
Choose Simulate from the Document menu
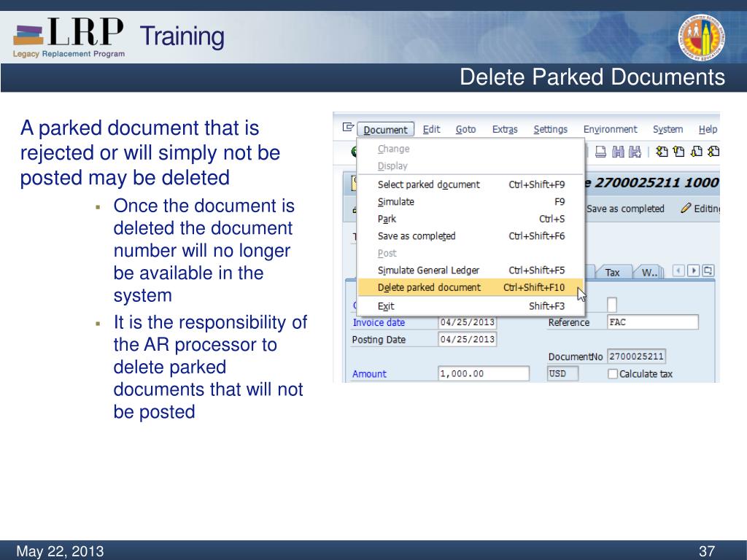(x=471, y=201)
